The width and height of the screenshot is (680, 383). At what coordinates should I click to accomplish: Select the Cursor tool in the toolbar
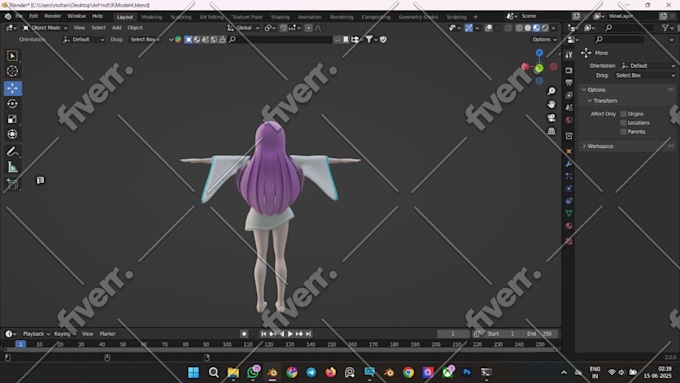(x=12, y=71)
